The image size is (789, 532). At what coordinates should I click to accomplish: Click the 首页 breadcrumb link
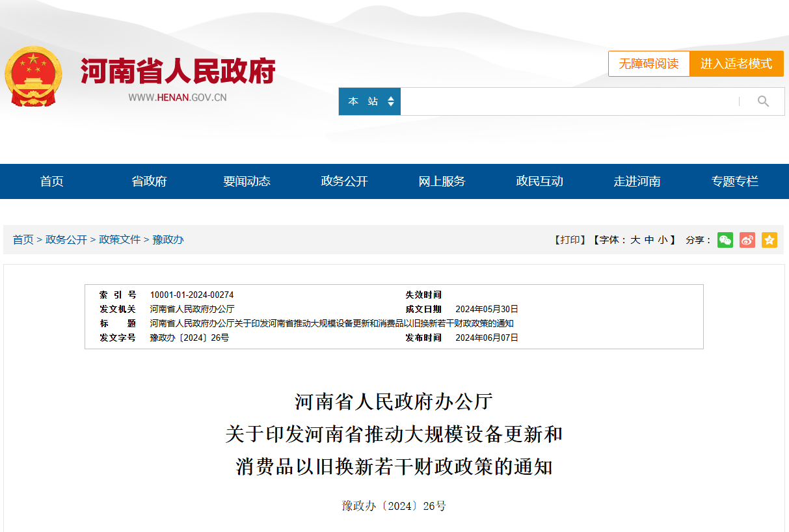pos(23,240)
